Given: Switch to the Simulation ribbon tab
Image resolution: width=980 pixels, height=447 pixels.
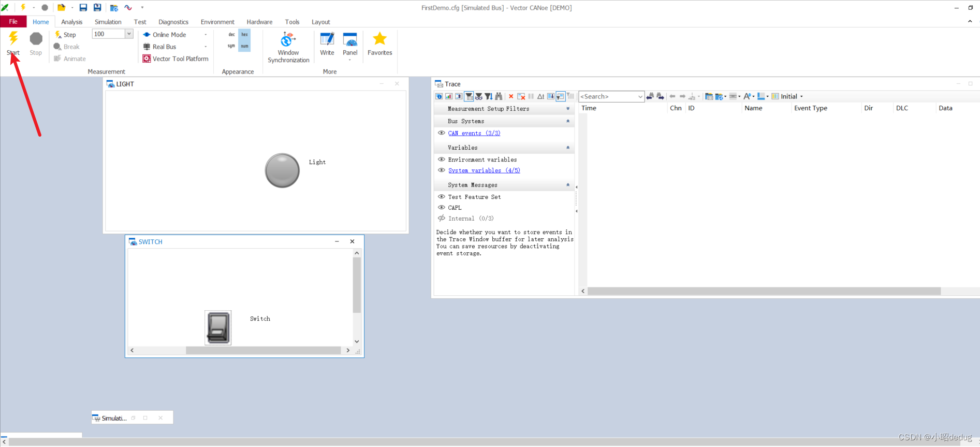Looking at the screenshot, I should pos(108,22).
